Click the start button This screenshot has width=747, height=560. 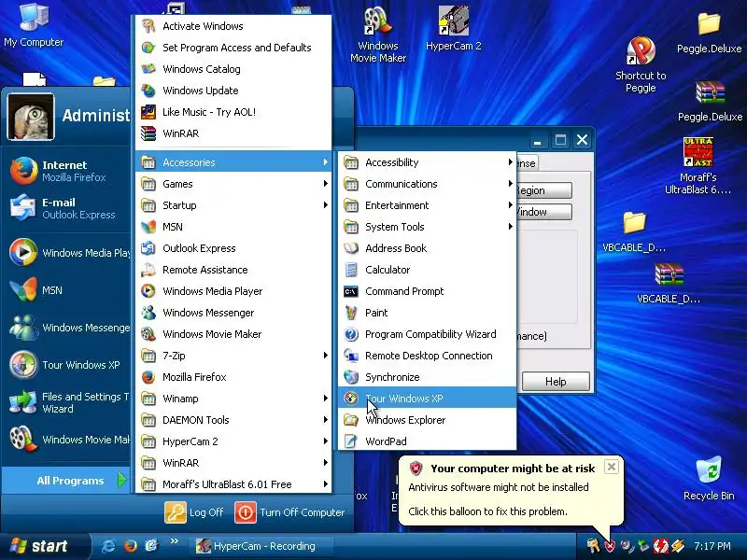pyautogui.click(x=44, y=546)
